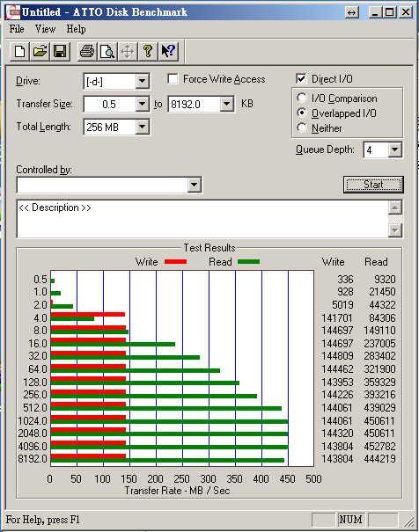Uncheck the Direct I/O checkbox
Viewport: 419px width, 532px height.
pos(301,79)
